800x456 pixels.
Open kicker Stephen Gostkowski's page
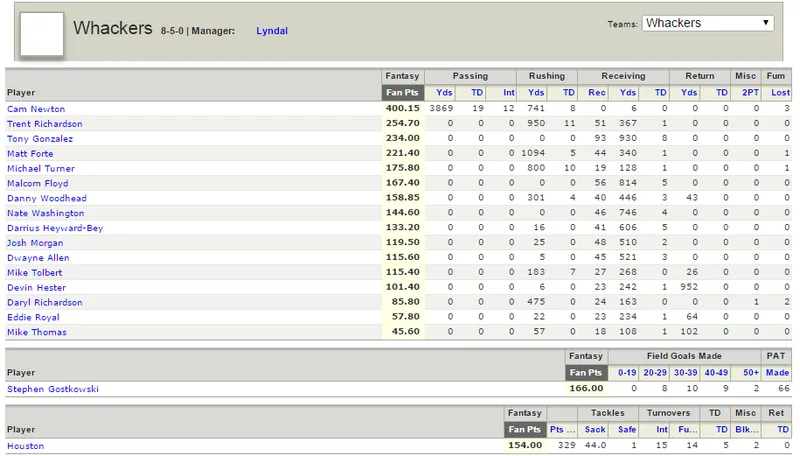(x=53, y=389)
